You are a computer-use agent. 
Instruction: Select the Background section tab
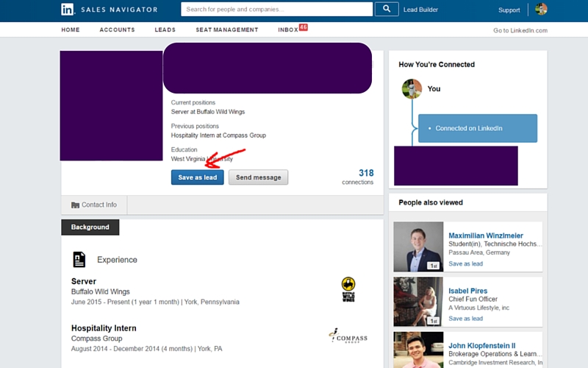click(x=90, y=227)
